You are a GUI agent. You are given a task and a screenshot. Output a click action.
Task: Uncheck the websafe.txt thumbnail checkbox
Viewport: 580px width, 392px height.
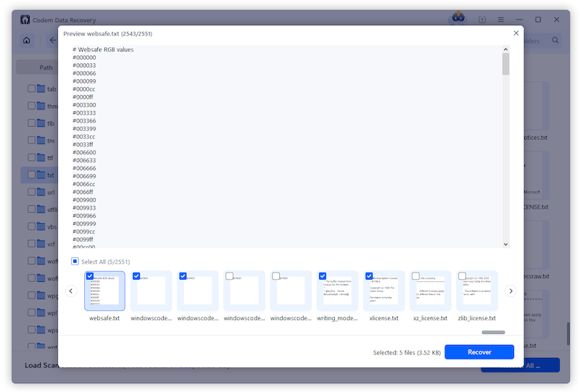(x=89, y=276)
